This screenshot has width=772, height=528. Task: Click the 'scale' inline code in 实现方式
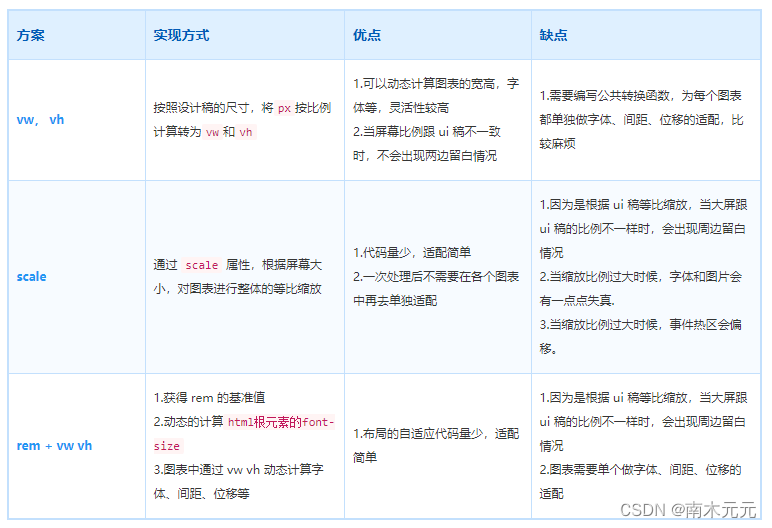201,265
